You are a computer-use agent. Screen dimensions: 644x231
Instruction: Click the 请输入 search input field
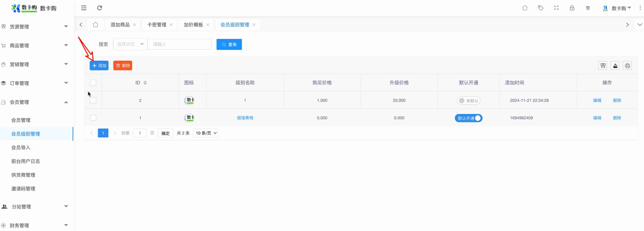pyautogui.click(x=180, y=44)
